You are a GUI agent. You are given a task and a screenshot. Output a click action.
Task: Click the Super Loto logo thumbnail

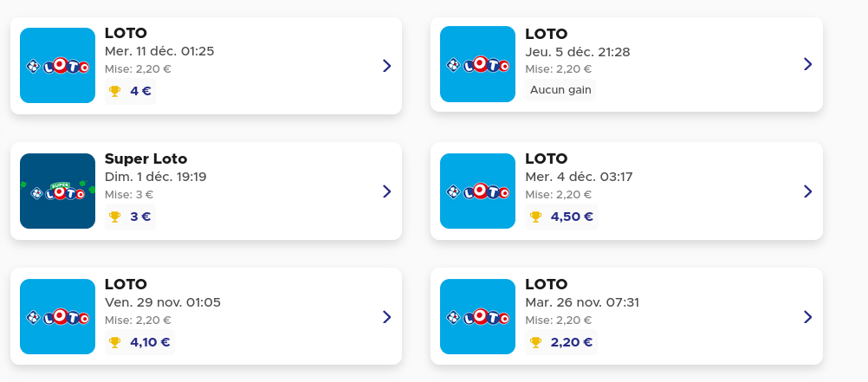tap(57, 191)
